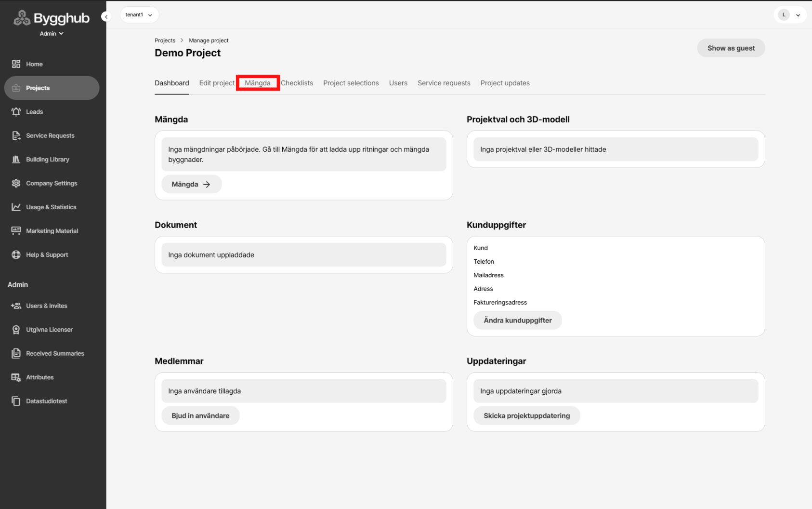Click the Skicka projektuppdatering button
812x509 pixels.
pyautogui.click(x=526, y=416)
